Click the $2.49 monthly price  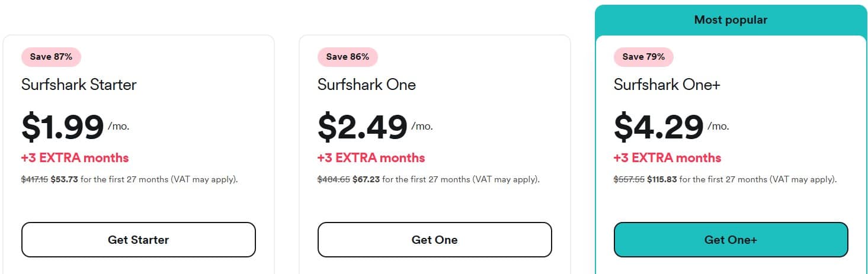363,127
